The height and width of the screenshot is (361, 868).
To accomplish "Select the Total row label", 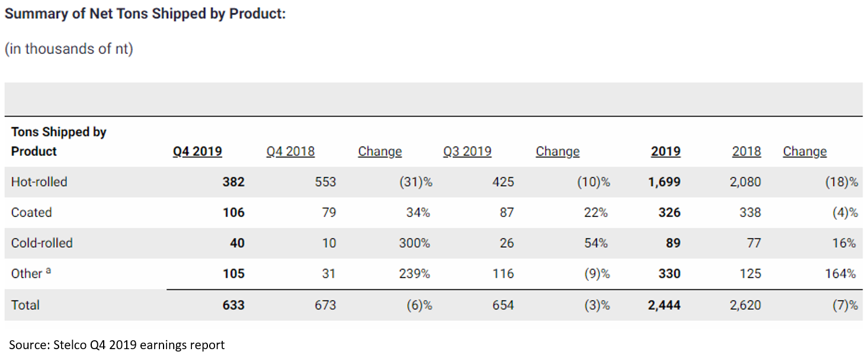I will click(25, 305).
